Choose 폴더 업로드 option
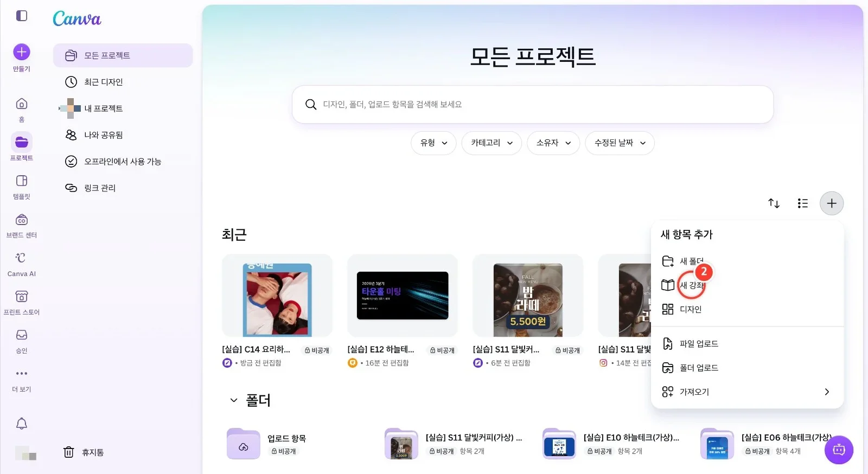868x474 pixels. click(747, 368)
